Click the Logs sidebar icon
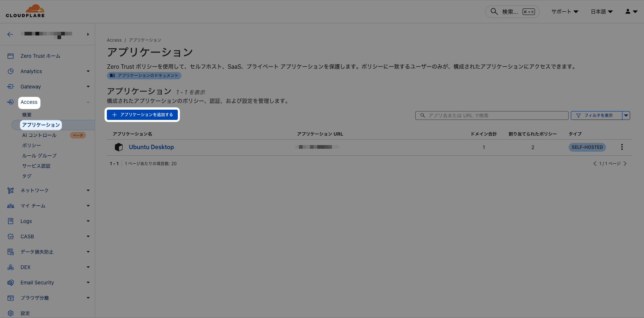 [11, 221]
